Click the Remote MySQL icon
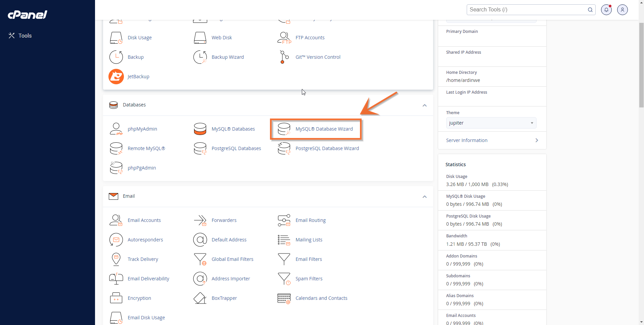This screenshot has width=644, height=325. (x=116, y=148)
